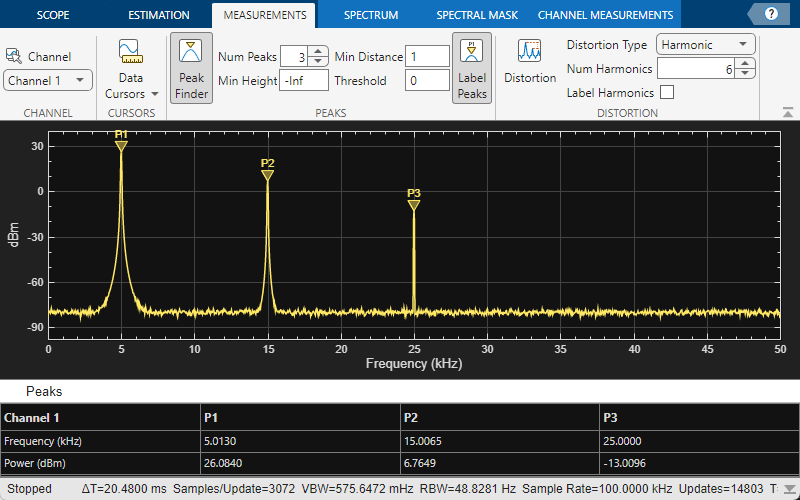Expand the Distortion Type dropdown
Viewport: 800px width, 500px height.
point(706,45)
